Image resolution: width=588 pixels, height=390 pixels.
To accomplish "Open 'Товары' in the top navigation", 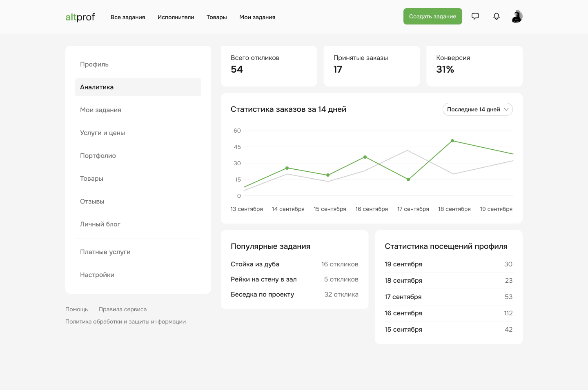I will [x=216, y=17].
